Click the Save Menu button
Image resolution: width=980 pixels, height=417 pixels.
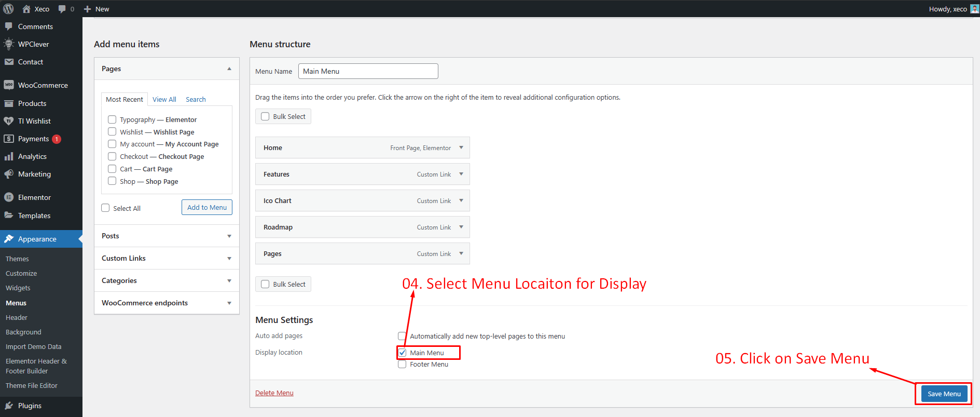pos(944,394)
